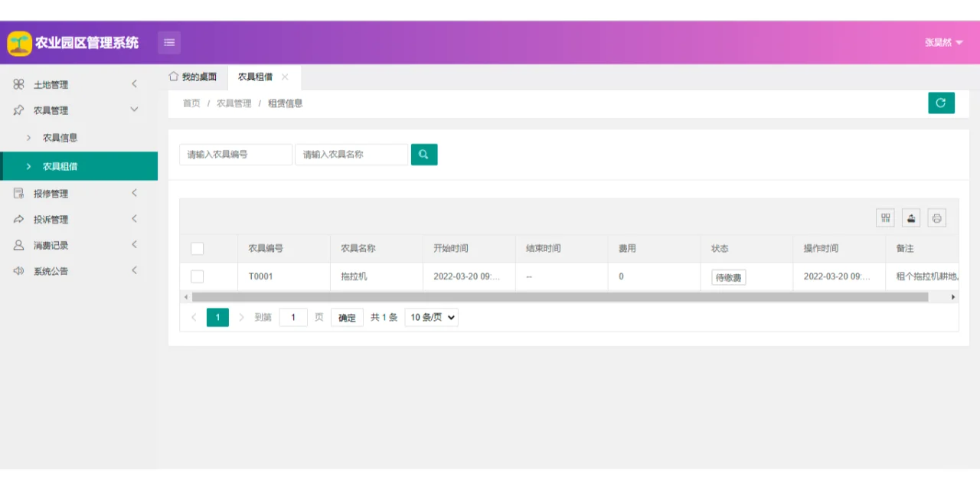Click the table print icon
Image resolution: width=980 pixels, height=490 pixels.
click(x=937, y=218)
